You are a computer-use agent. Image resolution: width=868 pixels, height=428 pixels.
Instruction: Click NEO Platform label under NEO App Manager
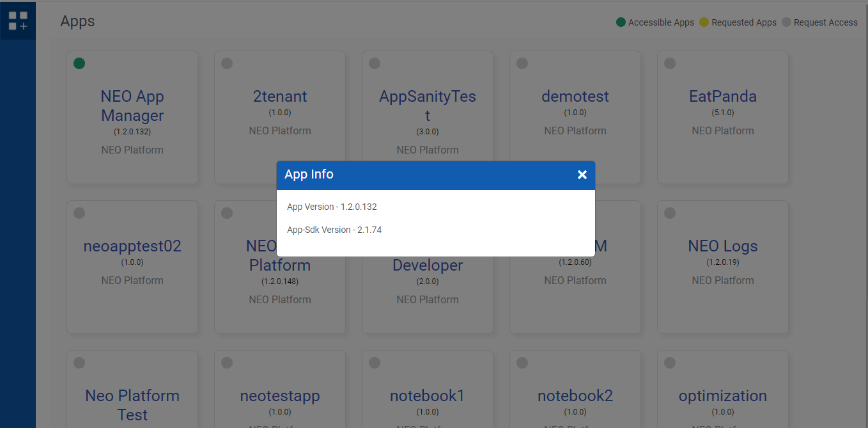[x=132, y=150]
